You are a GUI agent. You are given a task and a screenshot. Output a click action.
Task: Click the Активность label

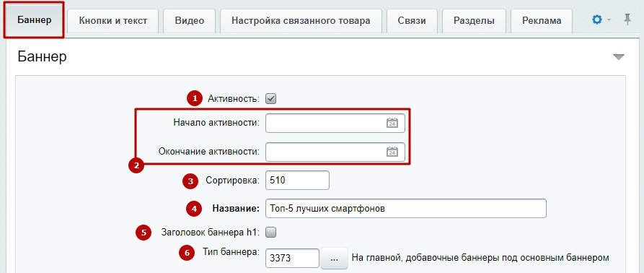pos(234,99)
